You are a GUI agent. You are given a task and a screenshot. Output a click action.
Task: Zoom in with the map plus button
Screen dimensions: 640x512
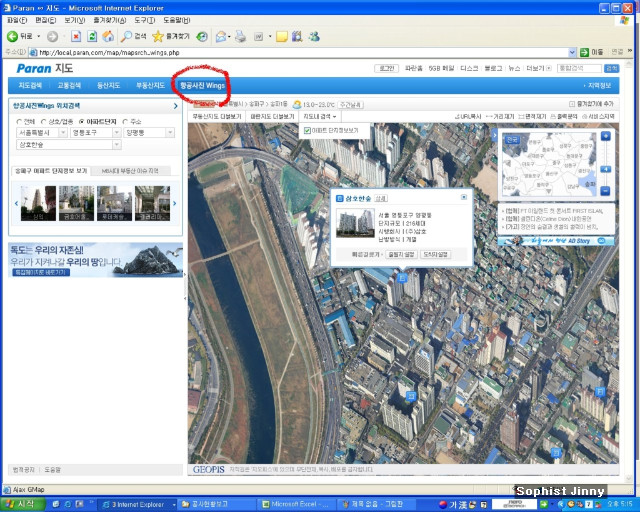[606, 136]
